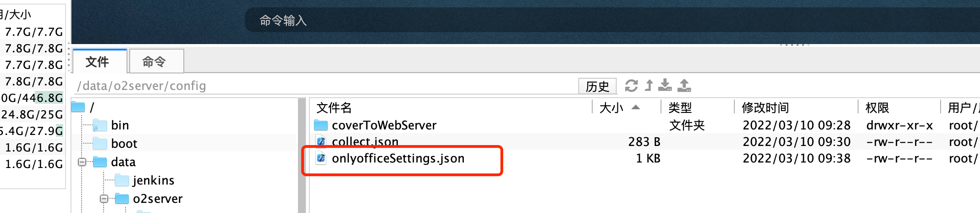Collapse the data folder tree node

pos(82,162)
